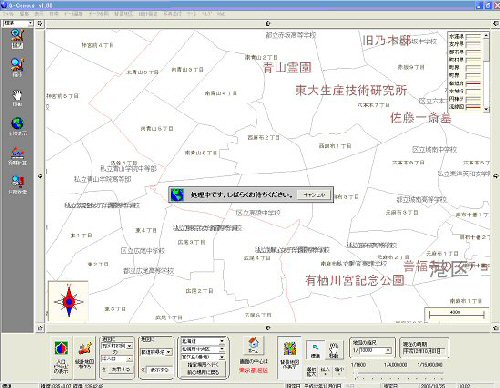Open the map scale 1/ dropdown
This screenshot has width=500, height=388.
coord(388,350)
